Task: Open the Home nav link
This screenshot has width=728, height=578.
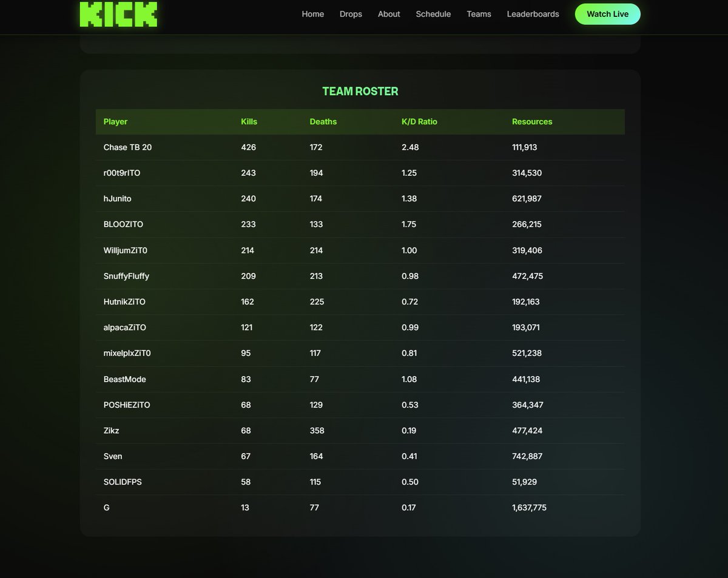Action: 313,14
